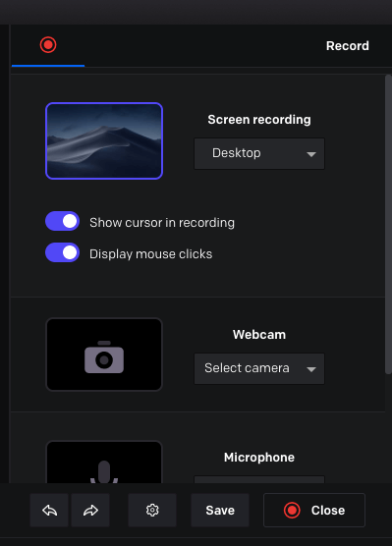The image size is (392, 546).
Task: Disable Display mouse clicks switch
Action: pyautogui.click(x=62, y=252)
